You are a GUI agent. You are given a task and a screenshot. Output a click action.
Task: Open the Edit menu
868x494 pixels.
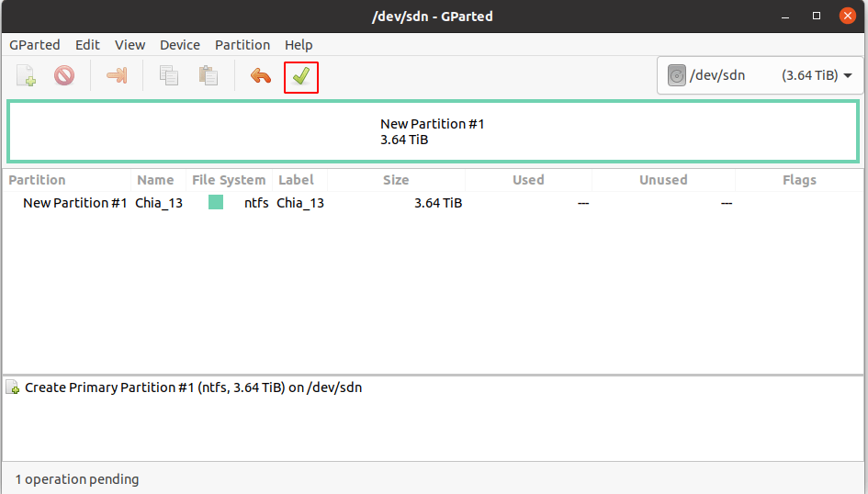pyautogui.click(x=87, y=45)
